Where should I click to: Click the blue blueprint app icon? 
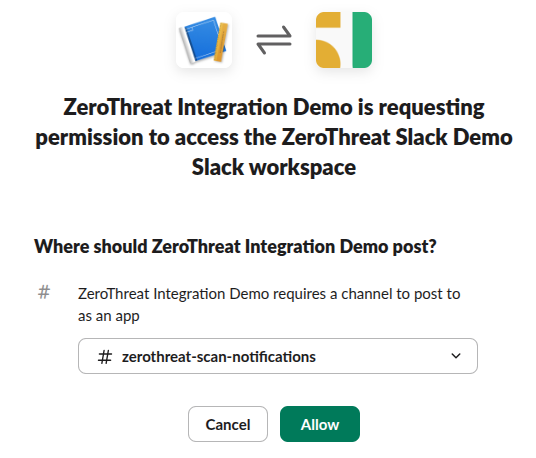point(204,40)
